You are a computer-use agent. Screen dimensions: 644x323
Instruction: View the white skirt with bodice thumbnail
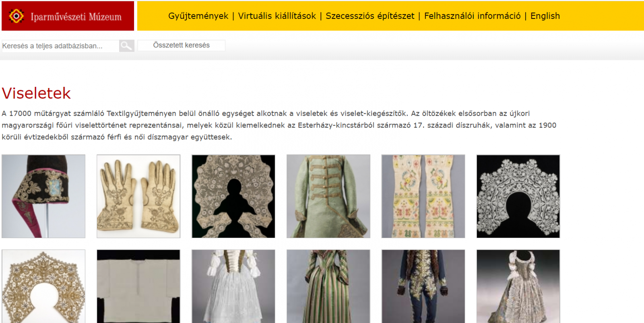pyautogui.click(x=233, y=286)
